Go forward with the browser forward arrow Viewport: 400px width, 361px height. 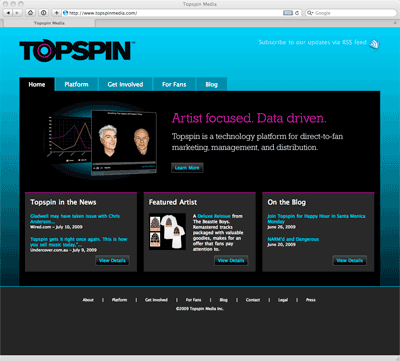click(x=17, y=13)
